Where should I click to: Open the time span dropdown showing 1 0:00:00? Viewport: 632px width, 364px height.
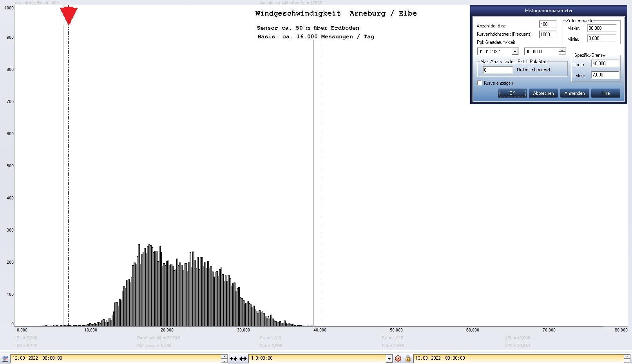pyautogui.click(x=389, y=359)
